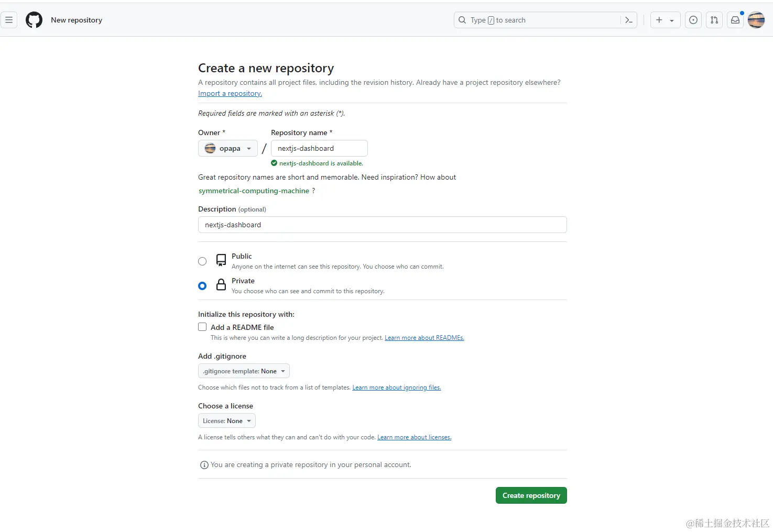This screenshot has height=532, width=773.
Task: Open the command palette icon
Action: [x=629, y=20]
